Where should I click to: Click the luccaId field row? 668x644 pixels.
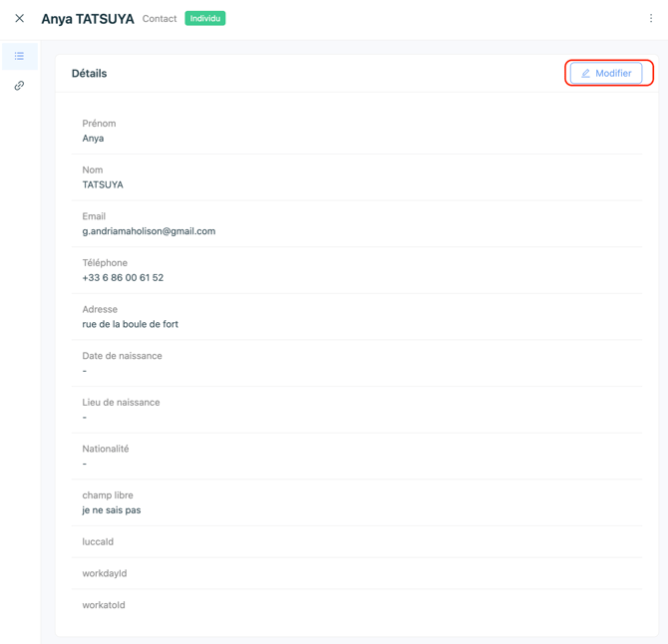357,541
